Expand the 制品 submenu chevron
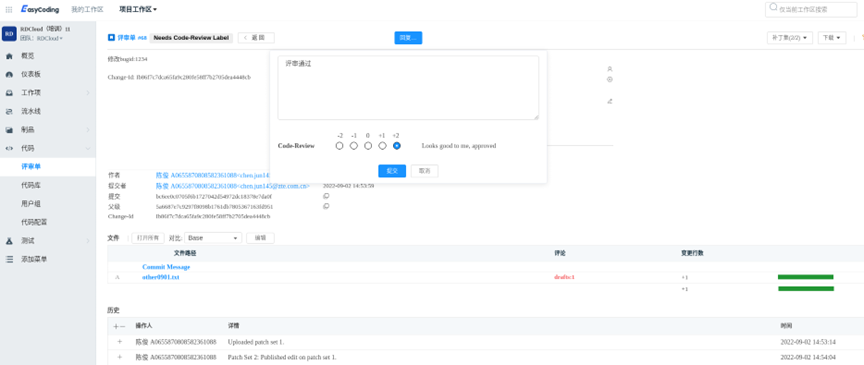The height and width of the screenshot is (365, 864). (88, 130)
